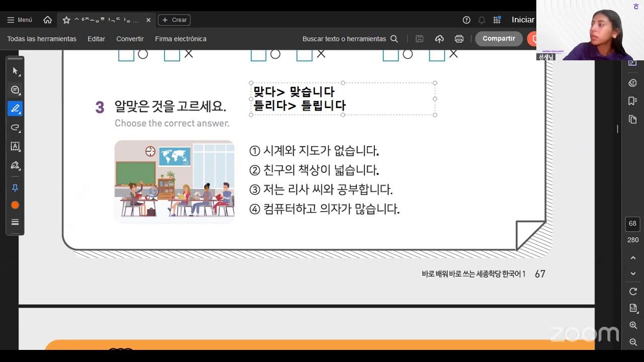Switch to the Convertir tab
Viewport: 644px width, 362px height.
tap(130, 39)
